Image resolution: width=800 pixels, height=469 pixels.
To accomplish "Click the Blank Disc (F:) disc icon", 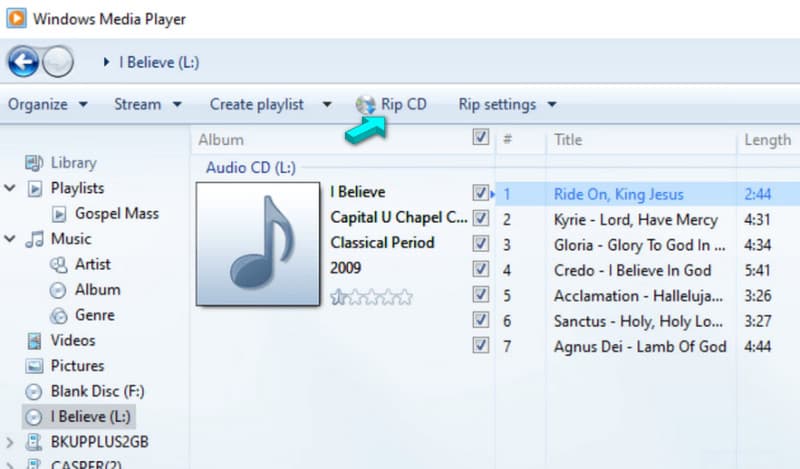I will pos(34,391).
